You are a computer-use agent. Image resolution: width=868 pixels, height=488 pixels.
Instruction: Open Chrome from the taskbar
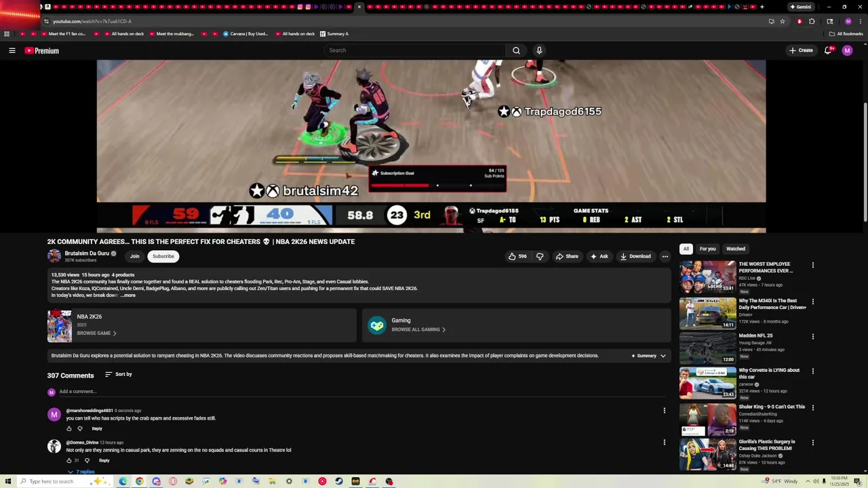click(139, 481)
